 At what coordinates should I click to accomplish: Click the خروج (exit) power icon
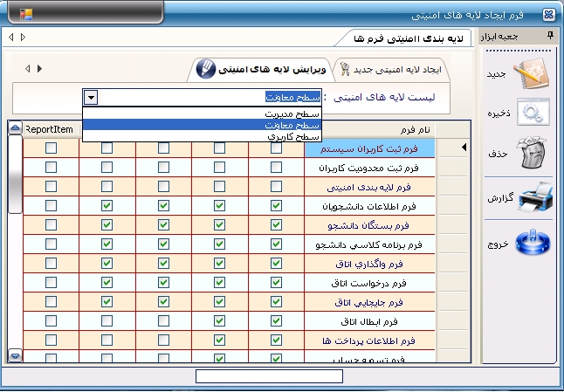coord(533,242)
